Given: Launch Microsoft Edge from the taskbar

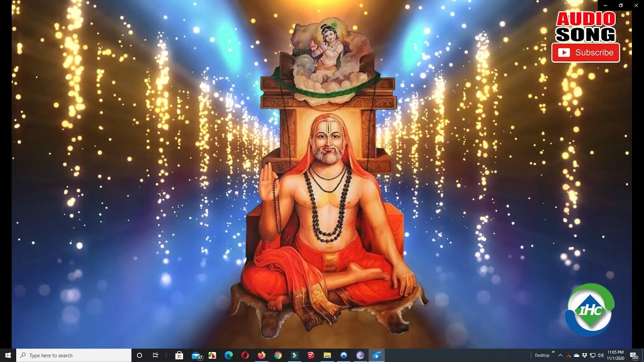Looking at the screenshot, I should 229,355.
